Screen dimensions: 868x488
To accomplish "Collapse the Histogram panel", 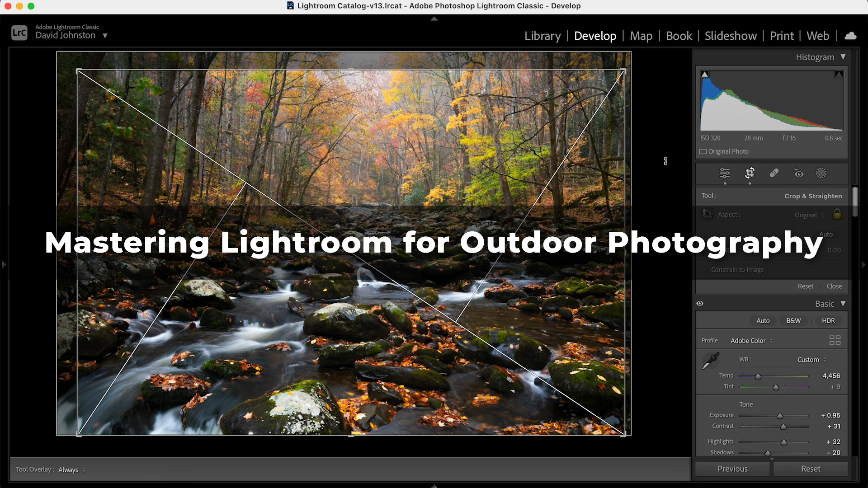I will coord(844,57).
